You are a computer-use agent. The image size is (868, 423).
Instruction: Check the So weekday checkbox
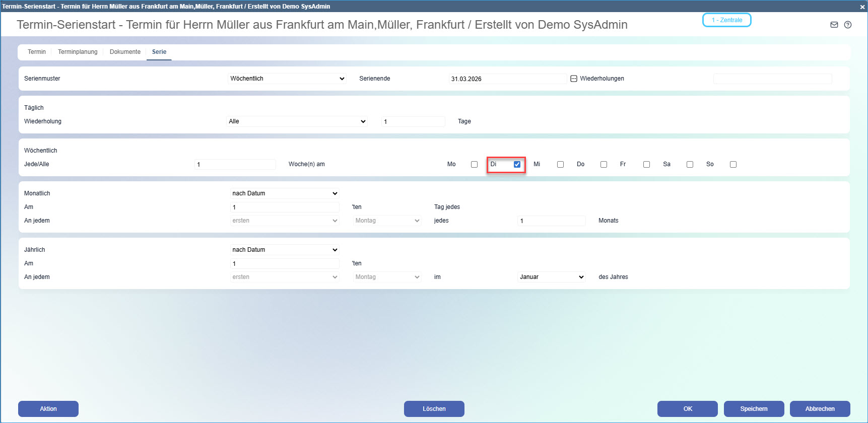(x=733, y=164)
